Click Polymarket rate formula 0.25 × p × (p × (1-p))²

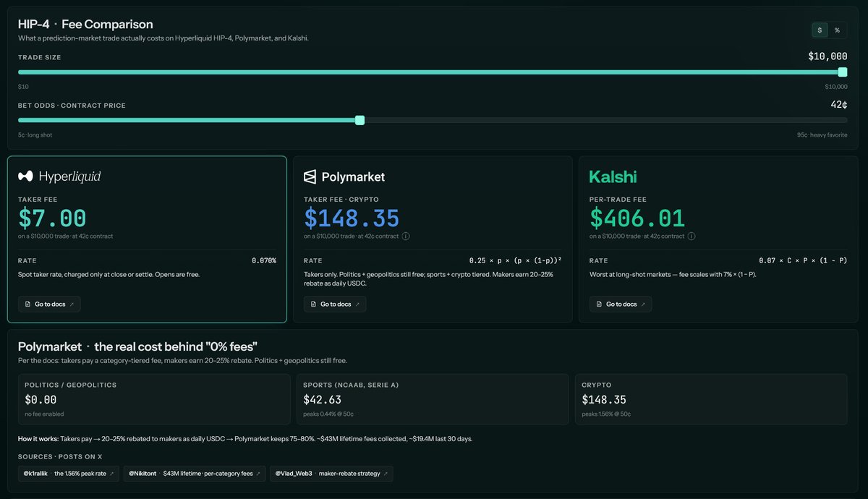point(516,260)
